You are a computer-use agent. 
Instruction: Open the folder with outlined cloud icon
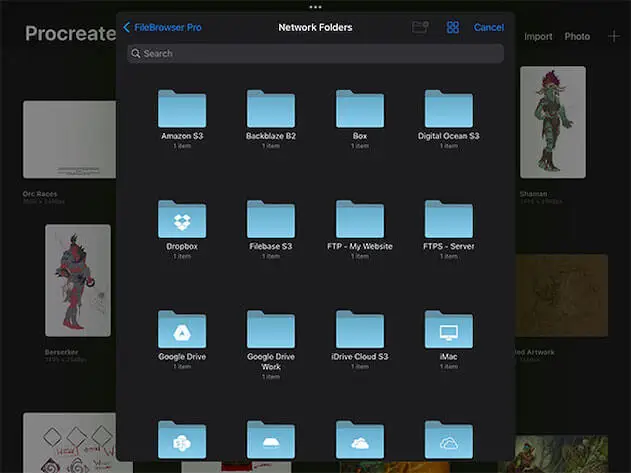[449, 440]
